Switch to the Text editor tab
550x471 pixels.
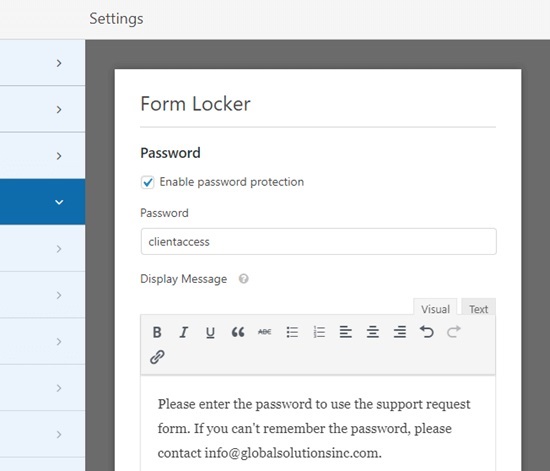(x=478, y=309)
